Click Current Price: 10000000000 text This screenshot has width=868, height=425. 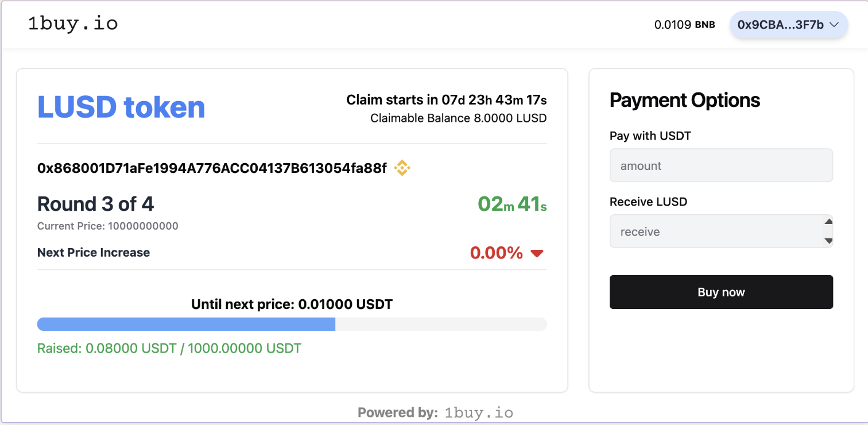tap(108, 226)
